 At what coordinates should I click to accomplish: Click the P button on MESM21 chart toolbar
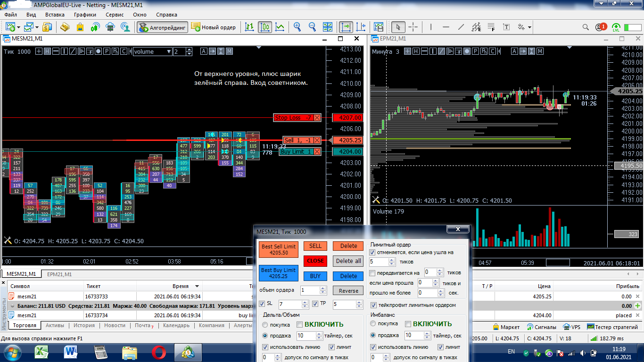coord(107,51)
